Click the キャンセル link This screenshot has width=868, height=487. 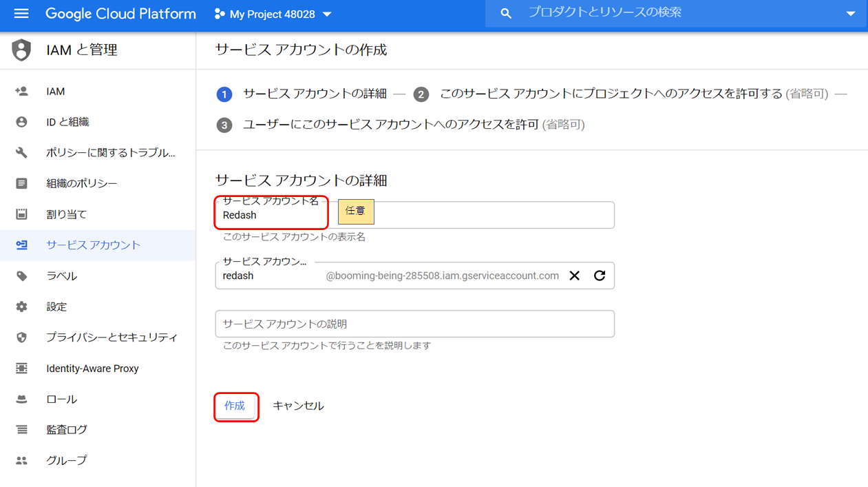coord(298,406)
